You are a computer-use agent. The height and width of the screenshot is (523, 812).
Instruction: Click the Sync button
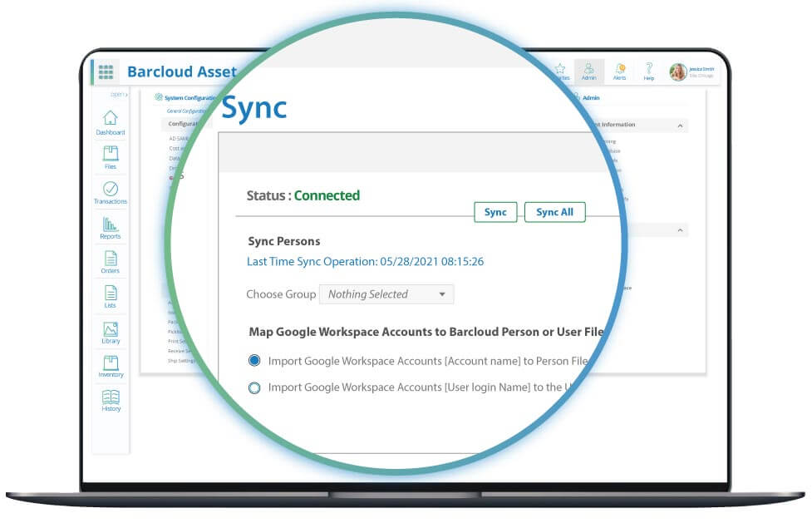pos(495,212)
